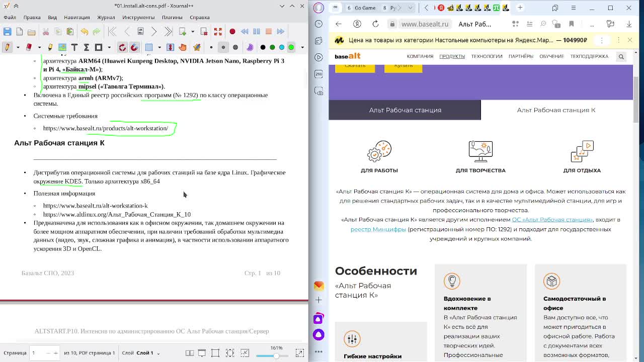Toggle stroke shape recognizer

[122, 47]
